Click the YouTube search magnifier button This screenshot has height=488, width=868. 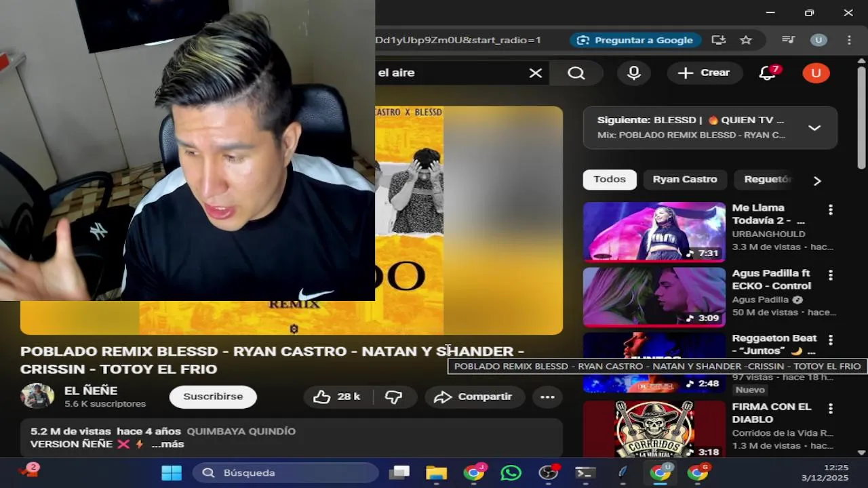click(x=576, y=73)
